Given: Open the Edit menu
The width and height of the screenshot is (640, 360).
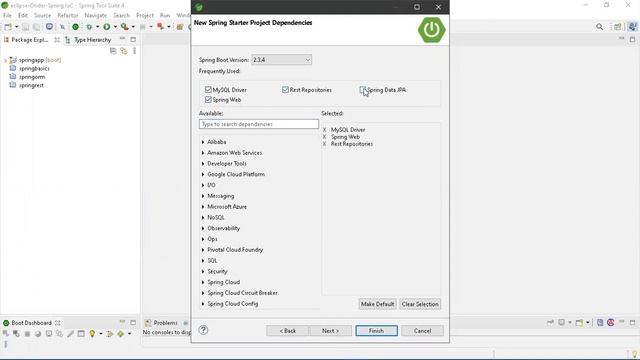Looking at the screenshot, I should pos(23,15).
